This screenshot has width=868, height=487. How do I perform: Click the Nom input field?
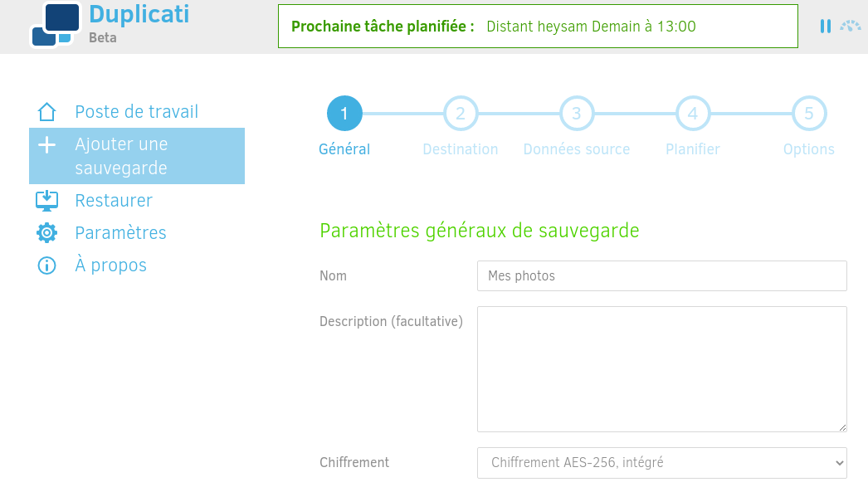click(662, 275)
